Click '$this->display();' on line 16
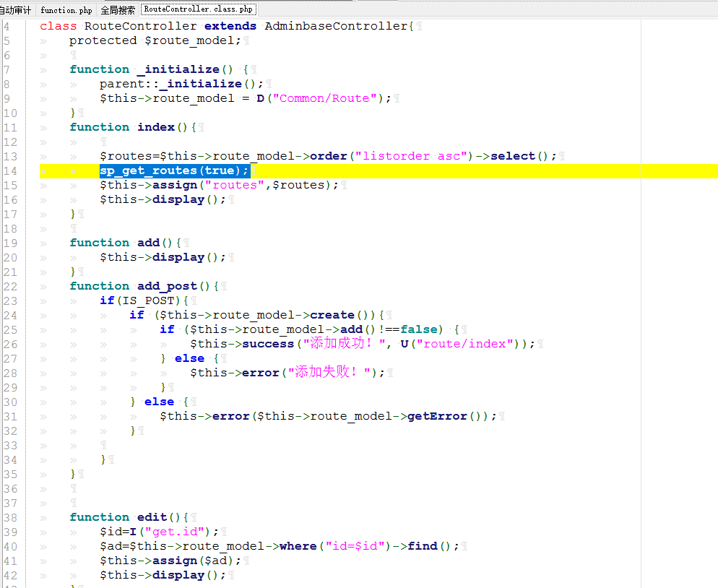Screen dimensions: 718x588 pyautogui.click(x=163, y=199)
